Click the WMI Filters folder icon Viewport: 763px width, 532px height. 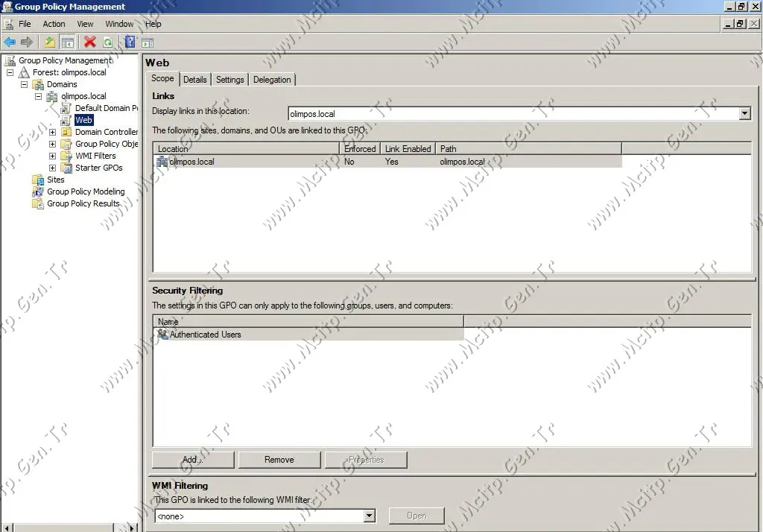(x=66, y=156)
